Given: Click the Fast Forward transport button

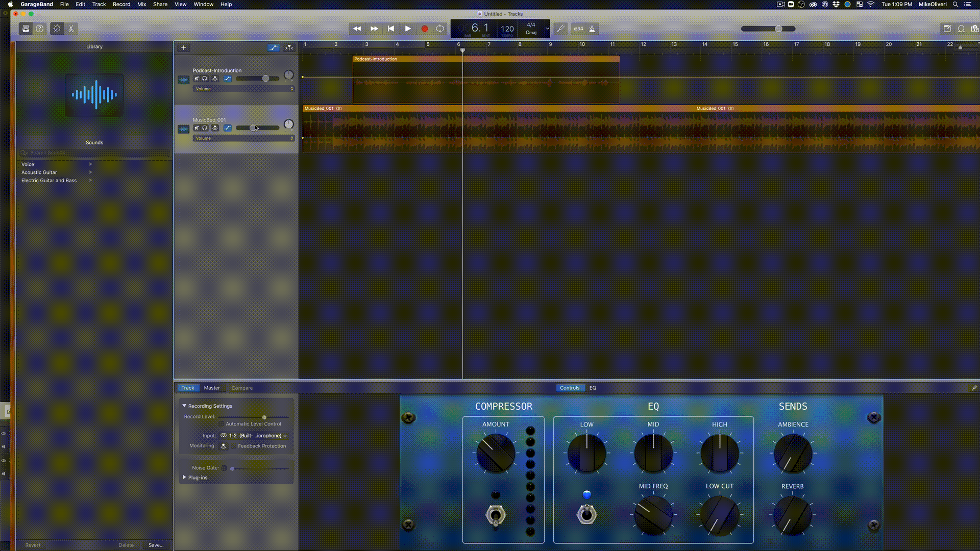Looking at the screenshot, I should click(x=374, y=29).
